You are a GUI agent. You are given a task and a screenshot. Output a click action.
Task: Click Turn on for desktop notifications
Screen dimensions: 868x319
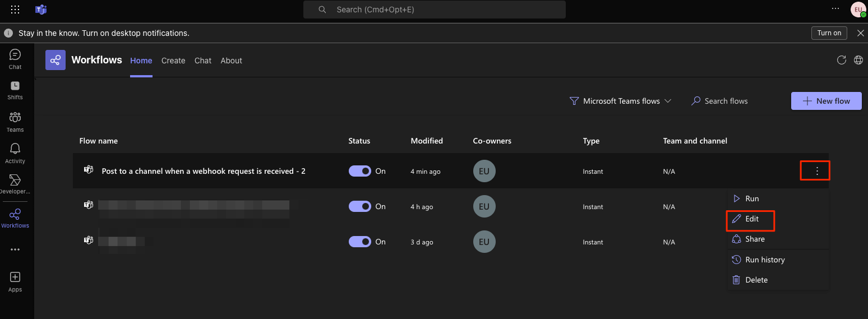[x=829, y=33]
